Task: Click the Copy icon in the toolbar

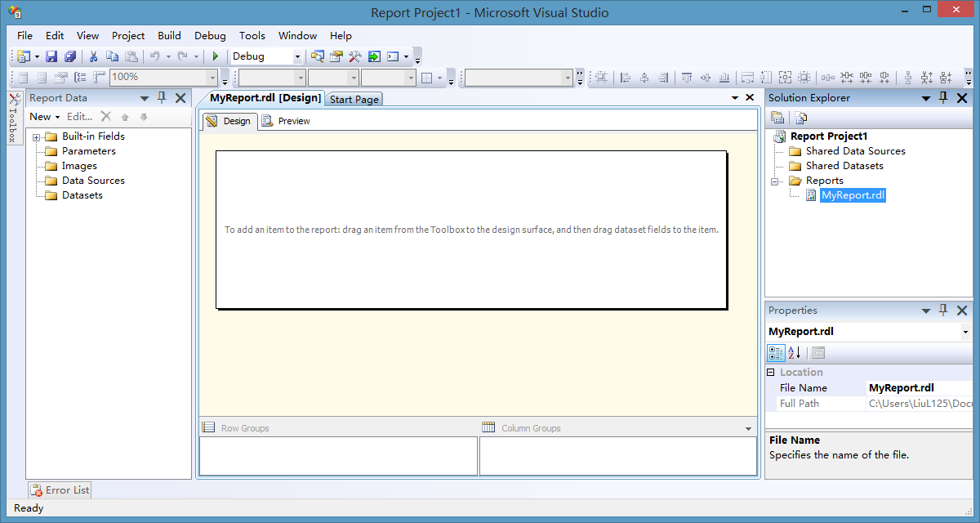Action: click(x=112, y=56)
